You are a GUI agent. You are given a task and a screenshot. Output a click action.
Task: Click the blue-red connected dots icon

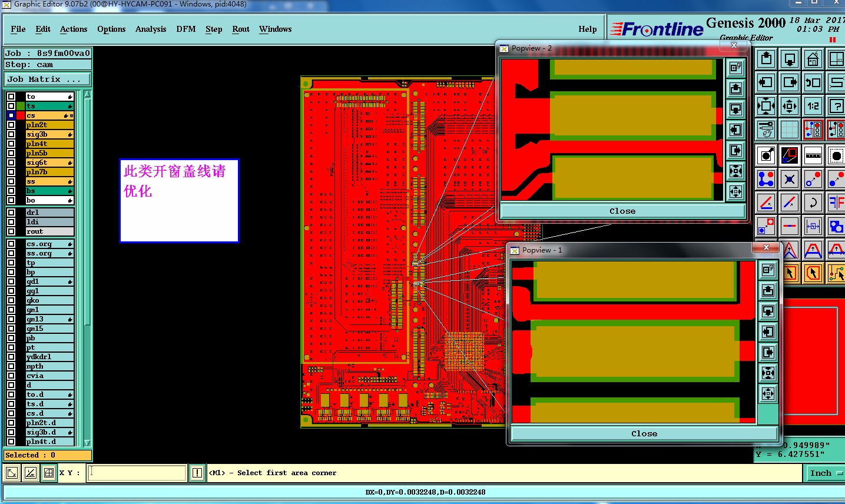(766, 179)
